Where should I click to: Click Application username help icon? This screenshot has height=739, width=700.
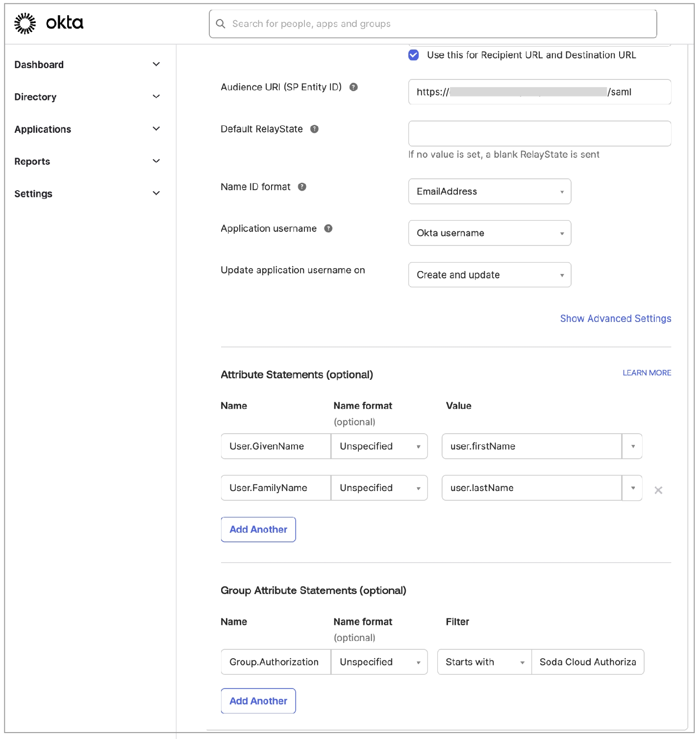click(x=328, y=228)
